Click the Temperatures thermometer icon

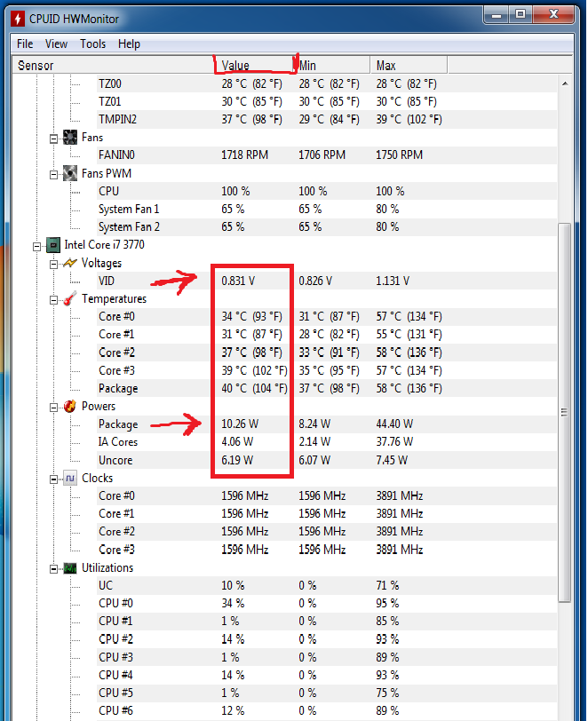click(70, 299)
